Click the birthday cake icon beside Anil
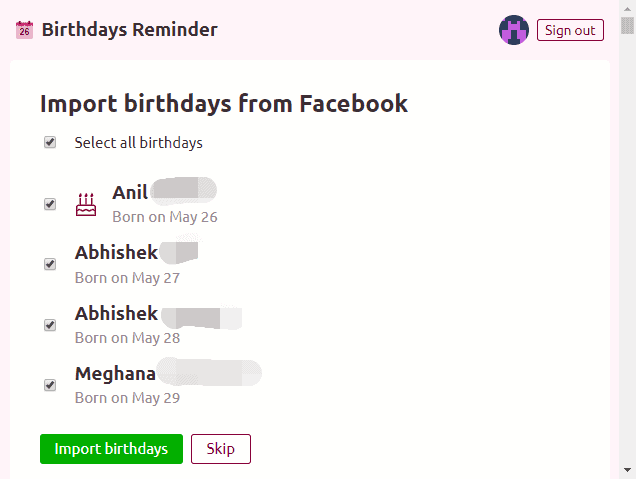This screenshot has width=636, height=479. (x=86, y=204)
